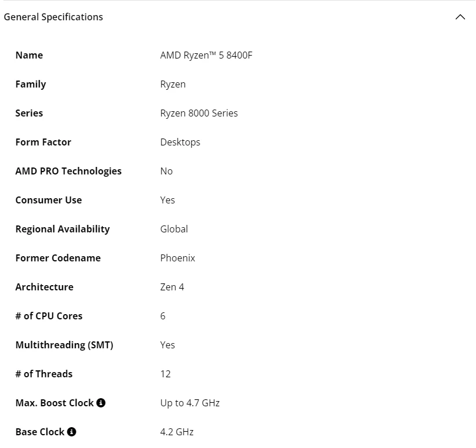The height and width of the screenshot is (448, 476).
Task: Click the info icon beside Max. Boost Clock
Action: [x=101, y=403]
